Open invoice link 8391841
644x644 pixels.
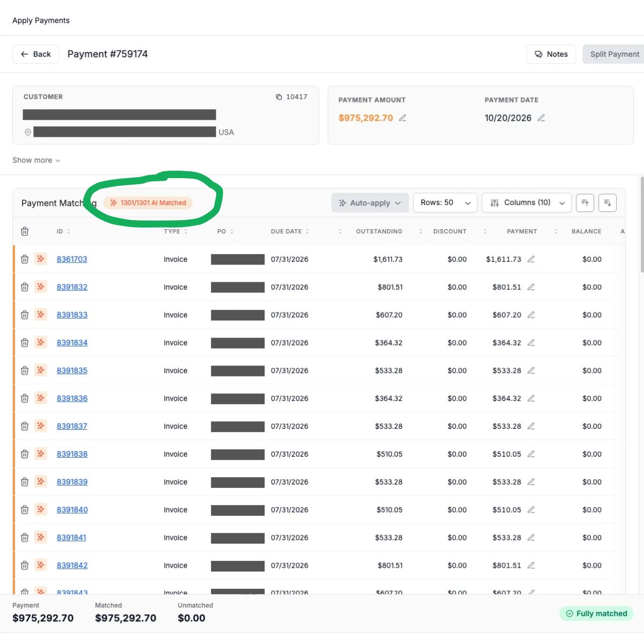(71, 537)
